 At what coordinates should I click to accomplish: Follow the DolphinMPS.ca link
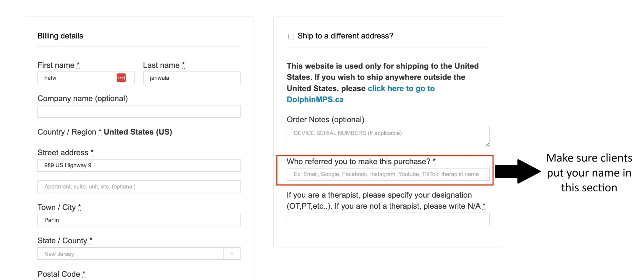click(315, 99)
